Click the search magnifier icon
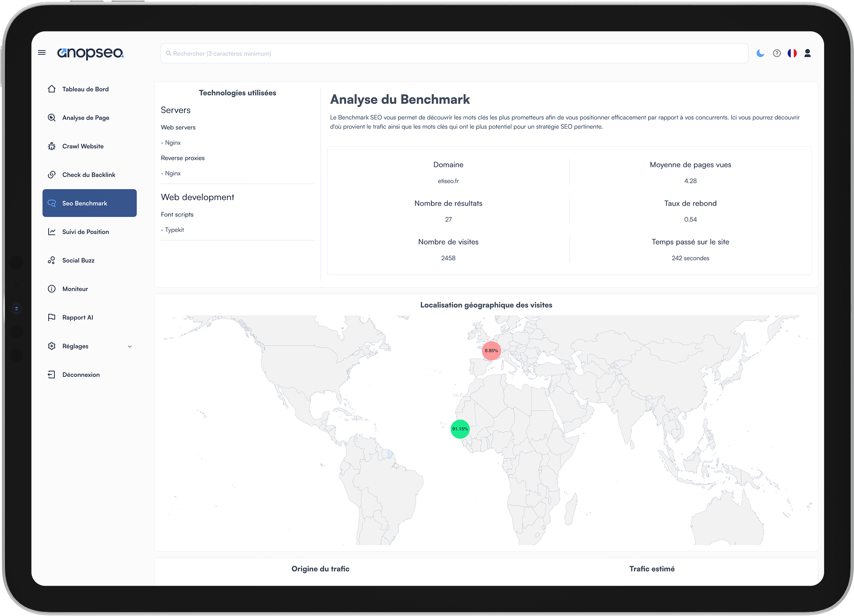The width and height of the screenshot is (854, 616). [x=168, y=54]
